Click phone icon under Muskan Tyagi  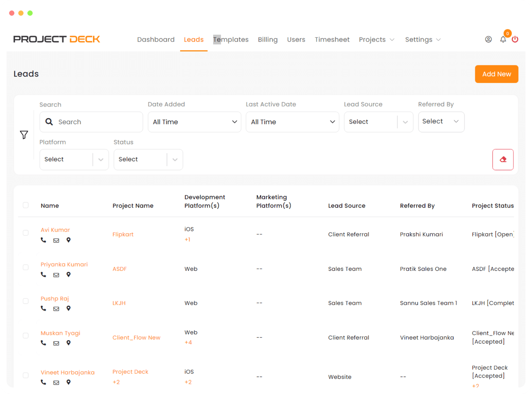click(x=44, y=343)
